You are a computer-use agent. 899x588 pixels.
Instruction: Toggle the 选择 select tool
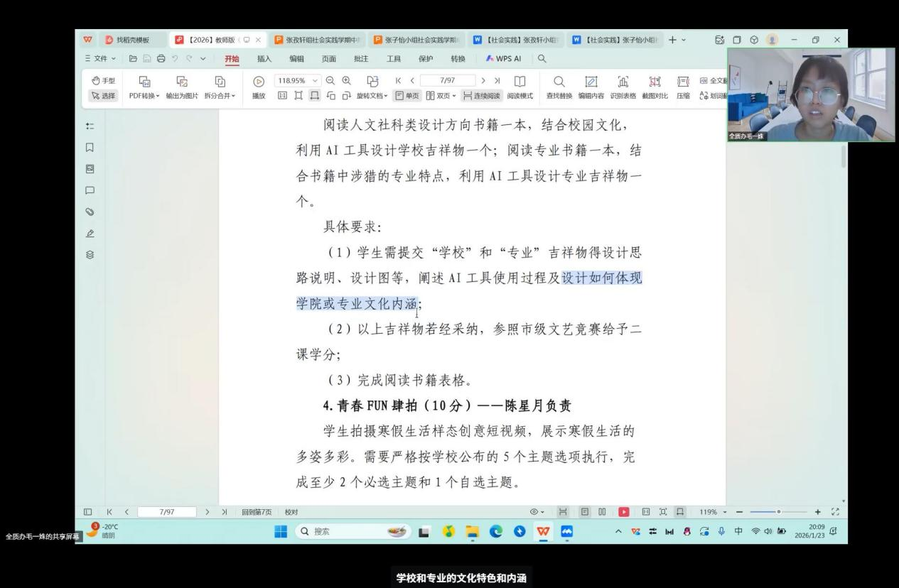(x=104, y=96)
